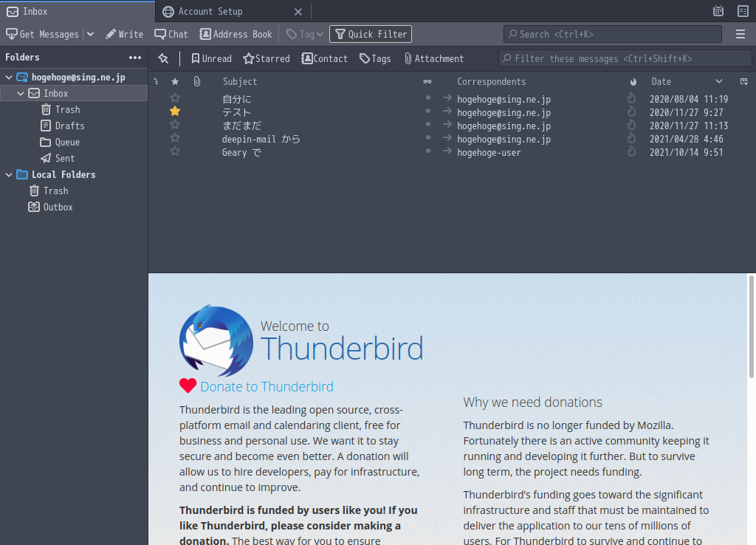The image size is (756, 545).
Task: Collapse Local Folders tree
Action: click(9, 174)
